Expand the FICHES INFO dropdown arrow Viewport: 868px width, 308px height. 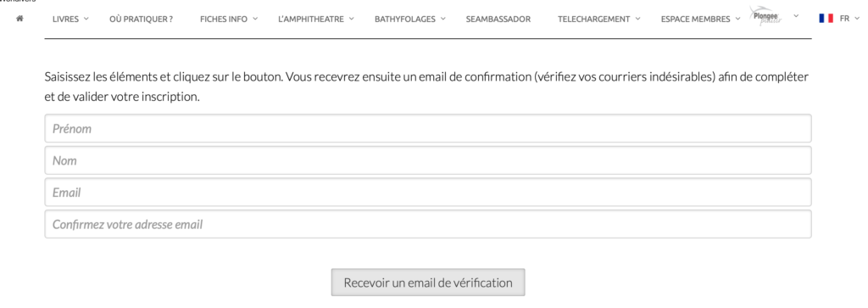click(x=255, y=19)
